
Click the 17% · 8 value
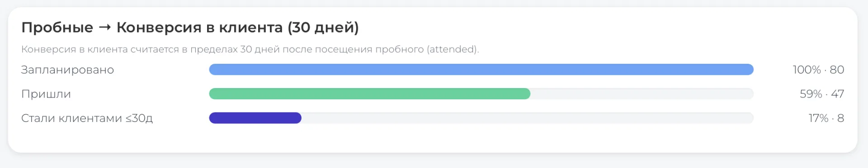click(826, 118)
